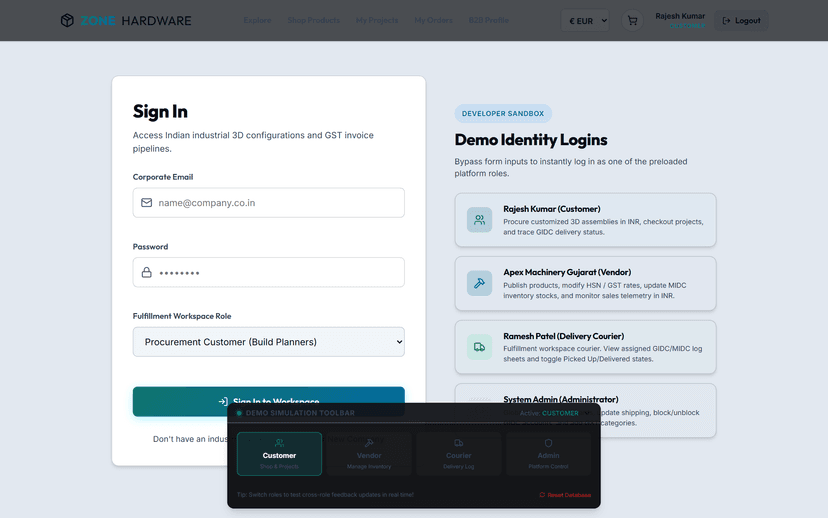Open the shopping cart icon

click(x=632, y=21)
